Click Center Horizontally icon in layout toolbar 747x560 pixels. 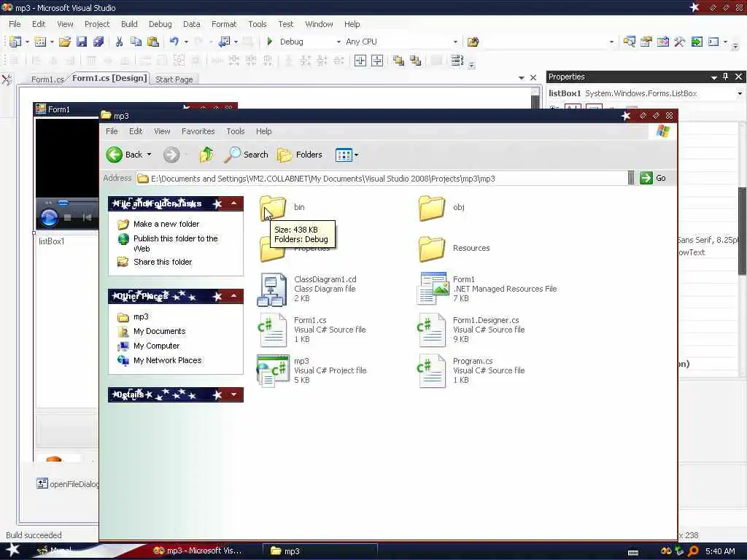(x=360, y=61)
